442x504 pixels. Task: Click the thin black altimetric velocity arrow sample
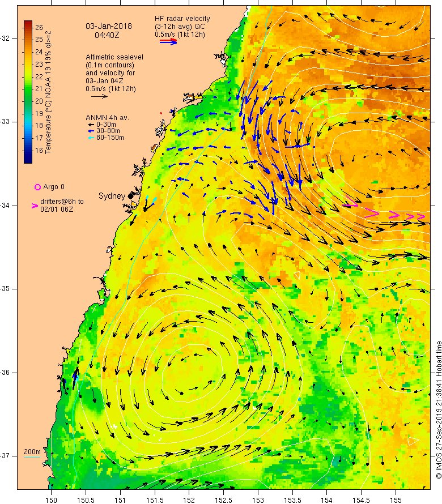click(x=99, y=96)
